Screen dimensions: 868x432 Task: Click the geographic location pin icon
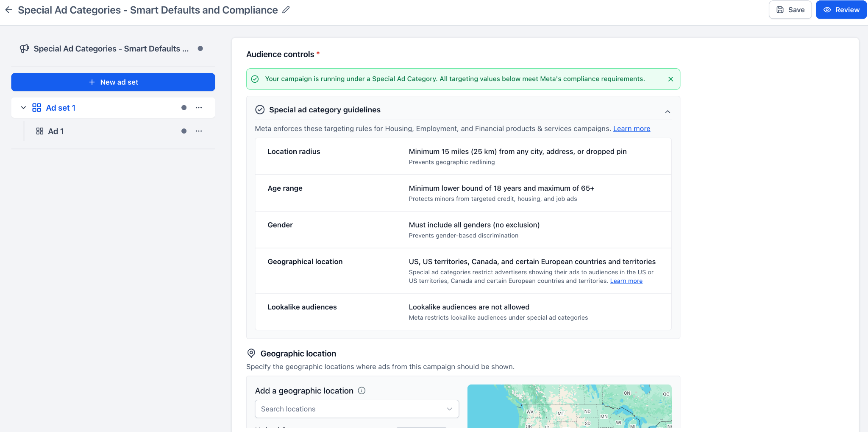coord(251,353)
